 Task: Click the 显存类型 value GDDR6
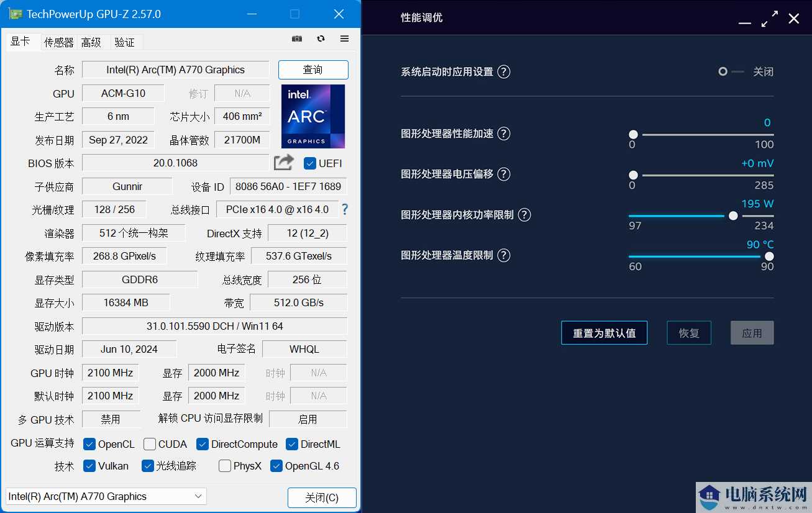pyautogui.click(x=140, y=279)
